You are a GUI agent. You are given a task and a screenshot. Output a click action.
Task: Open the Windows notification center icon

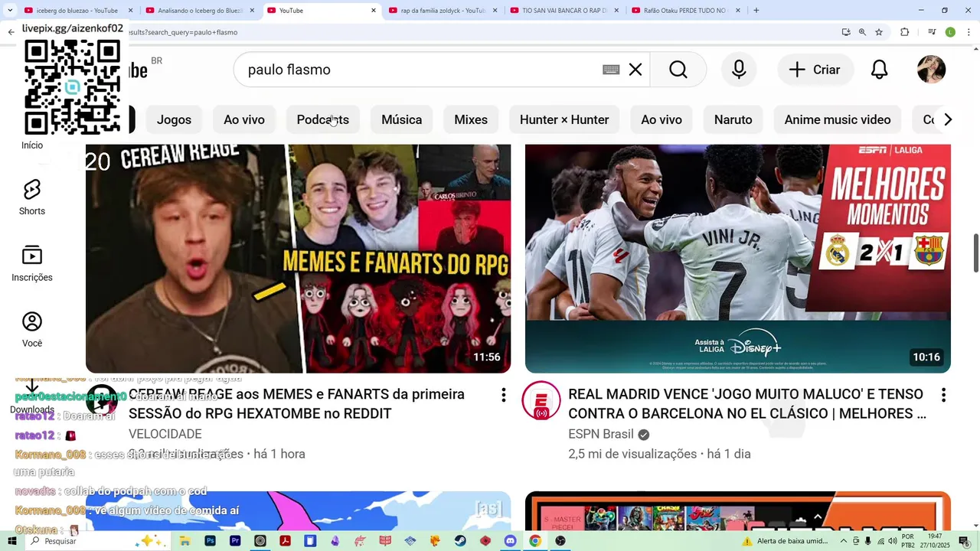click(x=963, y=541)
